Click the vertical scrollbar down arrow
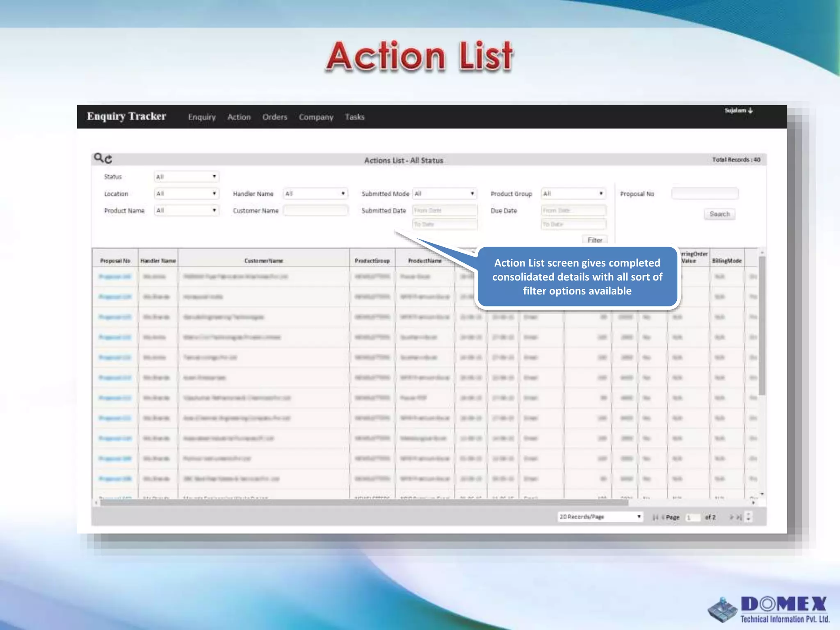The height and width of the screenshot is (630, 840). point(762,494)
